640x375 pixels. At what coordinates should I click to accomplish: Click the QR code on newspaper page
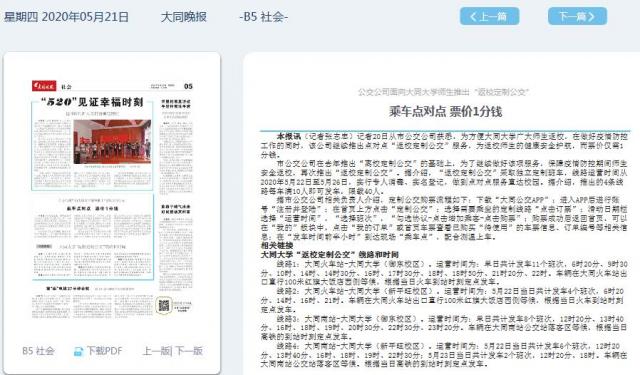tap(164, 305)
